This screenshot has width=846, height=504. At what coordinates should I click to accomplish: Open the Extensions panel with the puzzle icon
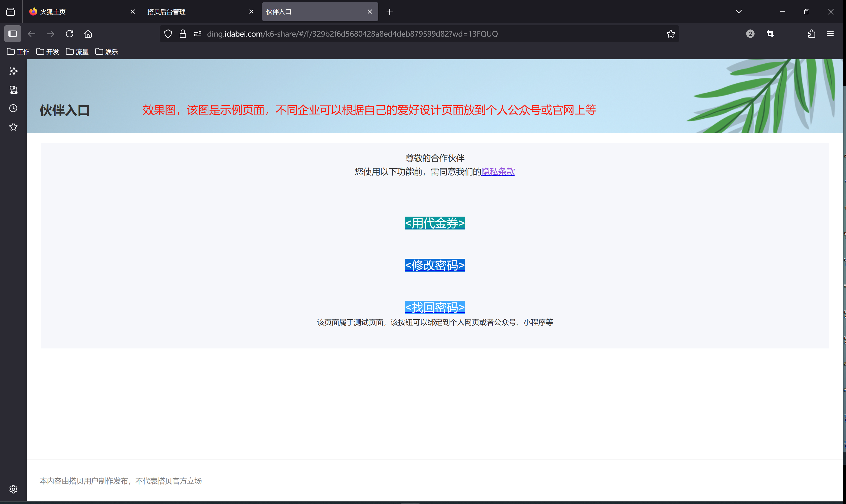tap(812, 34)
